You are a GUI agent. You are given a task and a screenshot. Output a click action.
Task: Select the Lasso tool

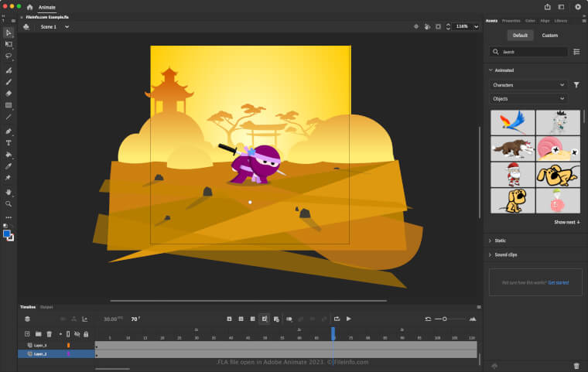9,56
